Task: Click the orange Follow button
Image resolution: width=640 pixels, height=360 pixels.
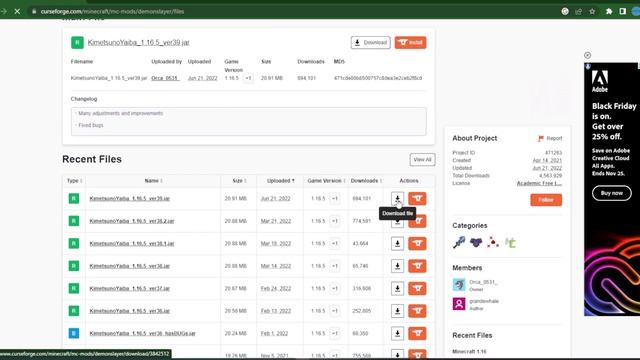Action: [546, 200]
